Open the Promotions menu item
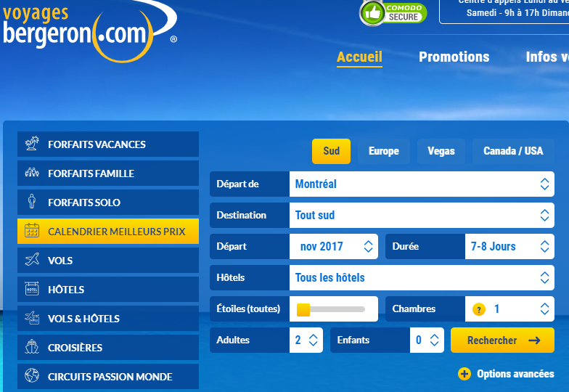The height and width of the screenshot is (392, 569). [x=454, y=57]
